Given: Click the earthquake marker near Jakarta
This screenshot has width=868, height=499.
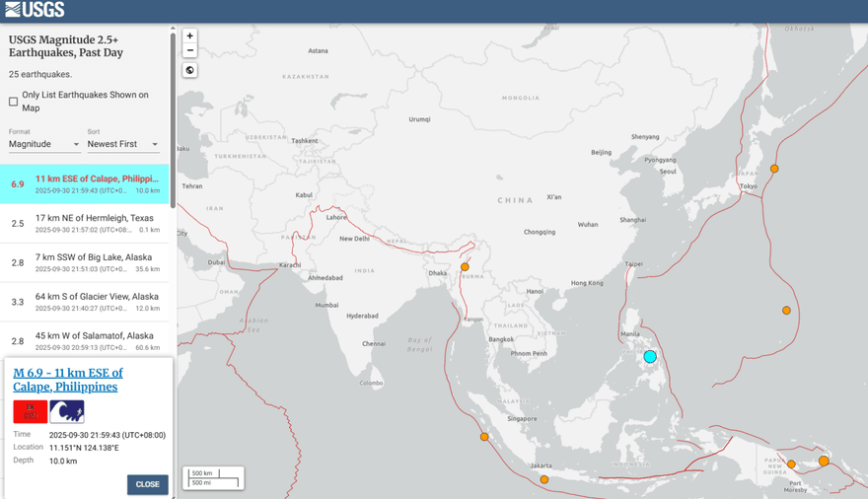Looking at the screenshot, I should coord(544,479).
